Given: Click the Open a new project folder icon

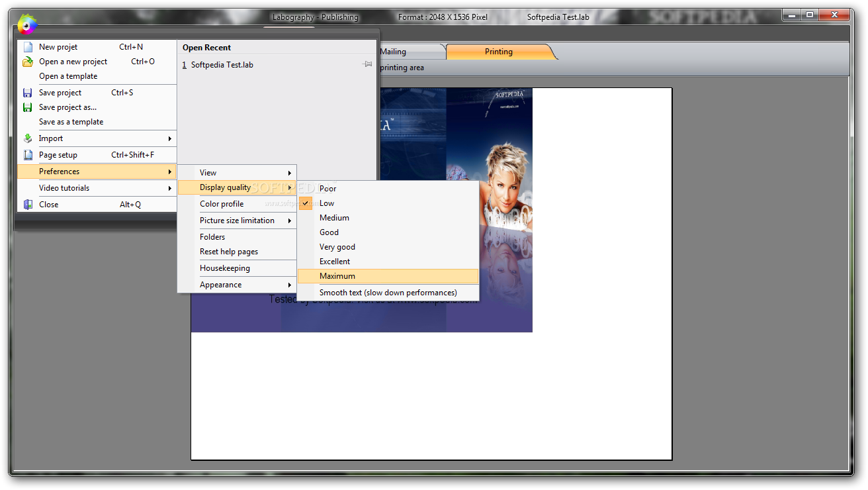Looking at the screenshot, I should click(28, 62).
